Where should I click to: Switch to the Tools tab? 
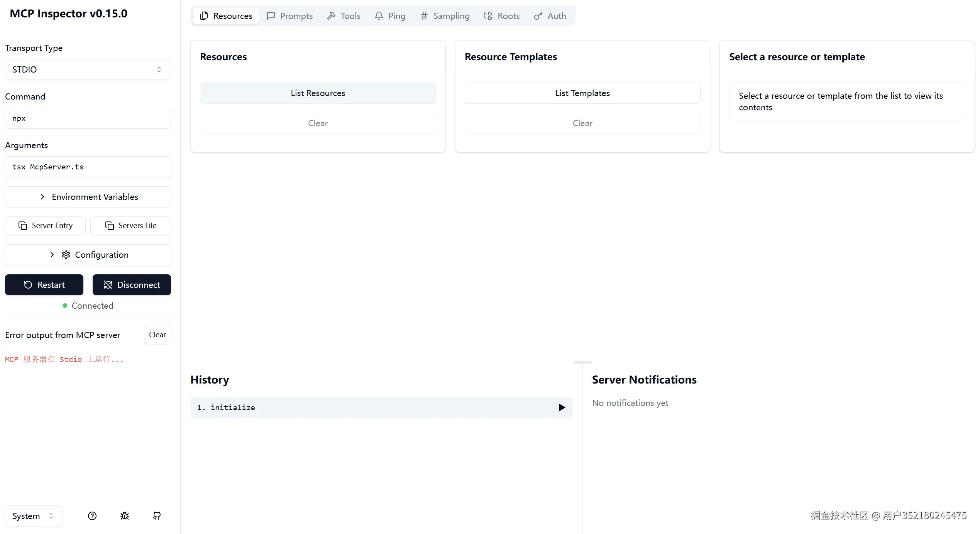(344, 16)
